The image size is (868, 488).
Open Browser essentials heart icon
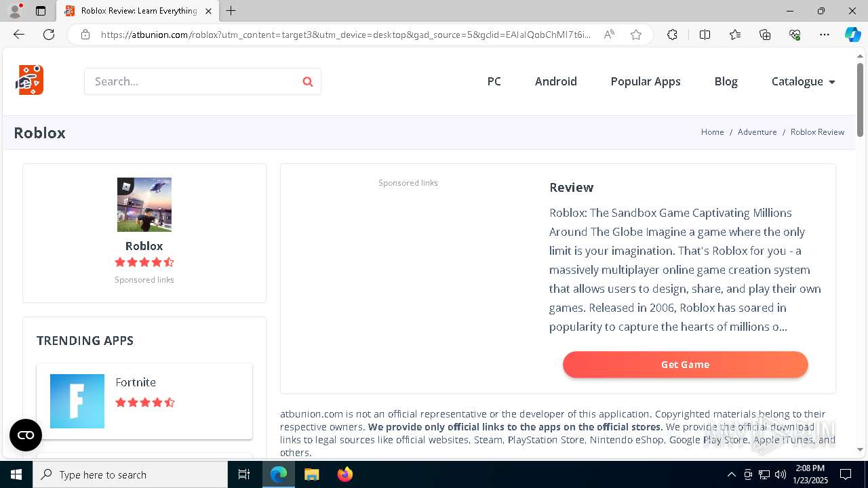coord(795,35)
